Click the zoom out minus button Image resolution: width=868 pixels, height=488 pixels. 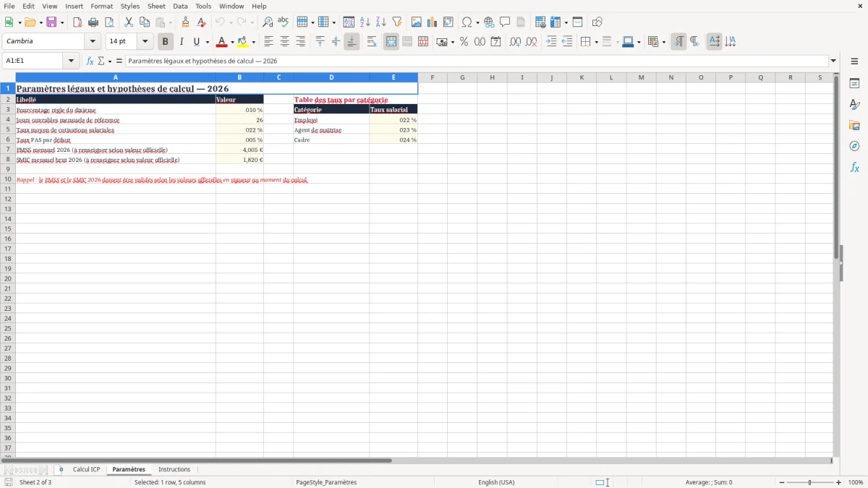pyautogui.click(x=782, y=482)
